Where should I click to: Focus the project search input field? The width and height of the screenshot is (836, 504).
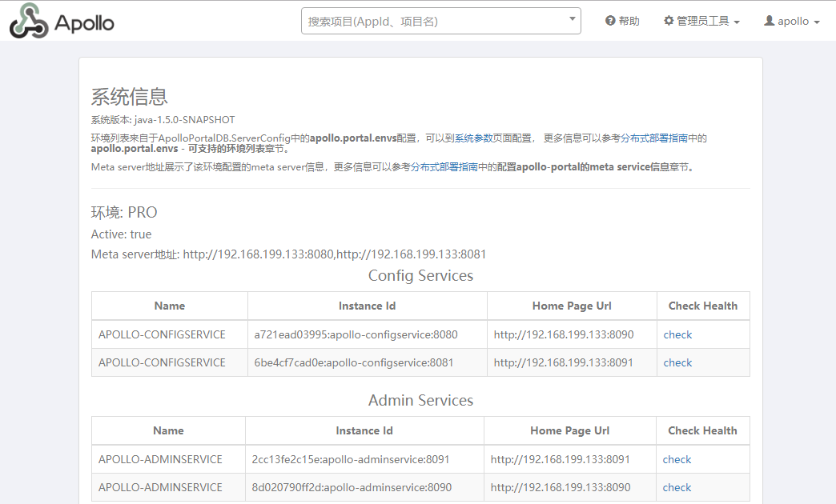[441, 21]
